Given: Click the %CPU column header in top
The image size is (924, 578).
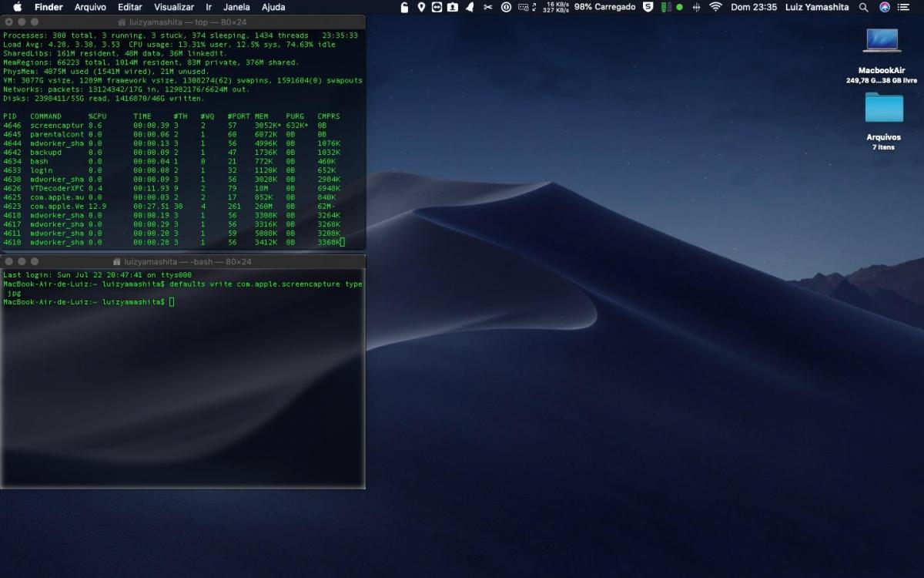Looking at the screenshot, I should click(97, 116).
